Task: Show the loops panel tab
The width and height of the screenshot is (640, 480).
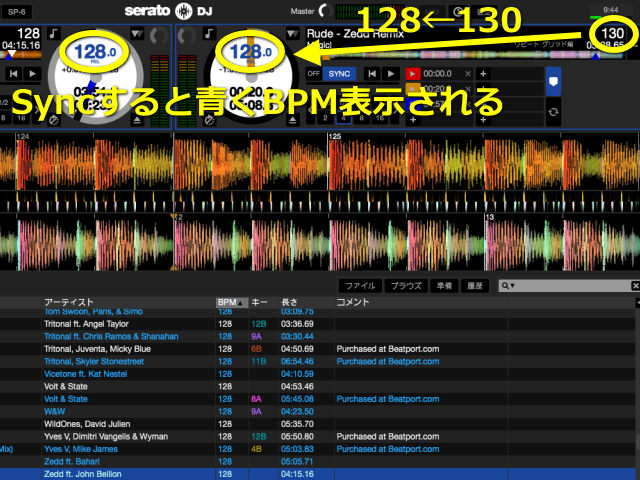Action: 553,111
